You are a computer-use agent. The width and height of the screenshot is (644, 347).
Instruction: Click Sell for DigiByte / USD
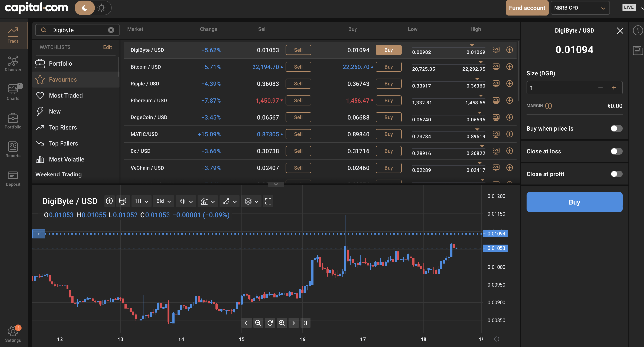coord(298,50)
